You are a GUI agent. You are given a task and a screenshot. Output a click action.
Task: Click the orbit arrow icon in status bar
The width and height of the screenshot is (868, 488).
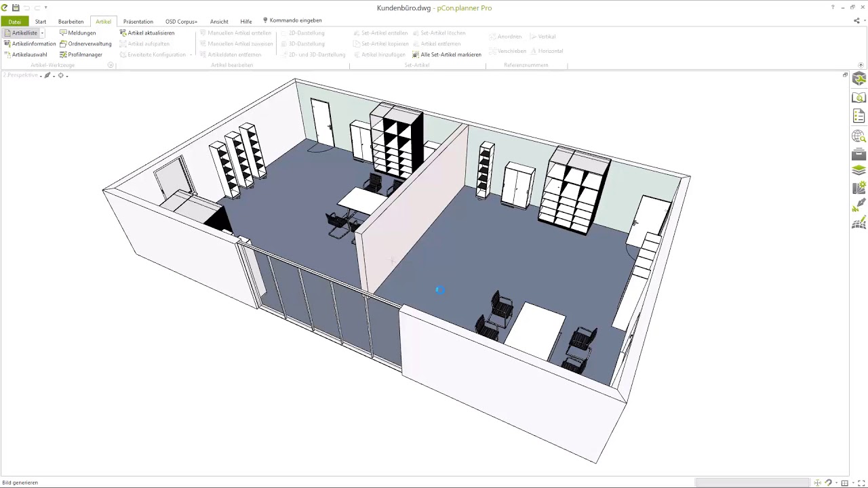[x=830, y=483]
